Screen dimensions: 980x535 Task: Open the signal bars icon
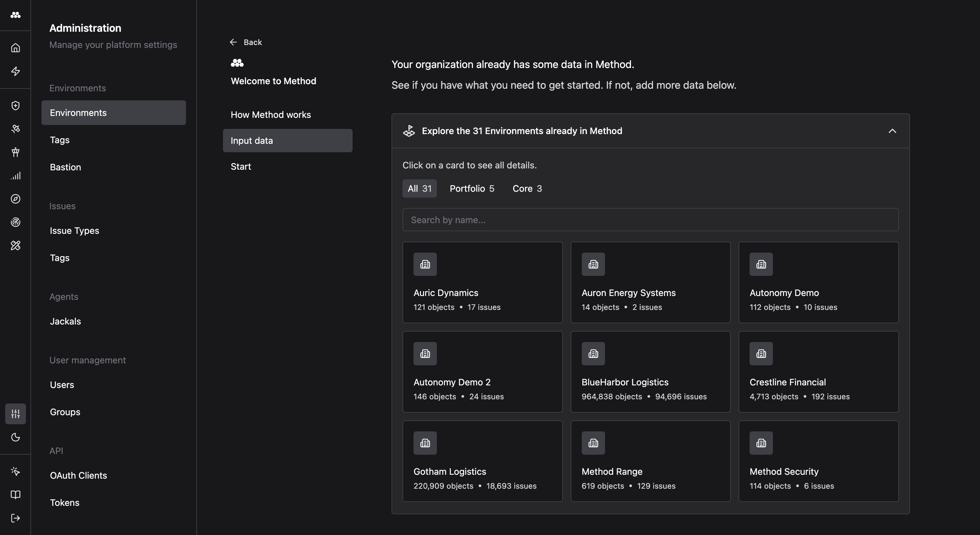pyautogui.click(x=15, y=176)
